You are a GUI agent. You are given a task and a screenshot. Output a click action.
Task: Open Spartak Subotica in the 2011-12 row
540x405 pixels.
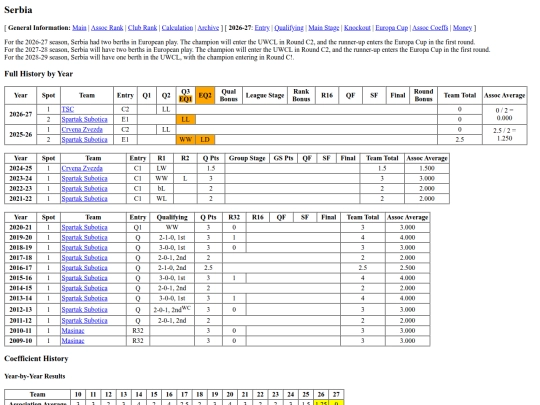84,321
